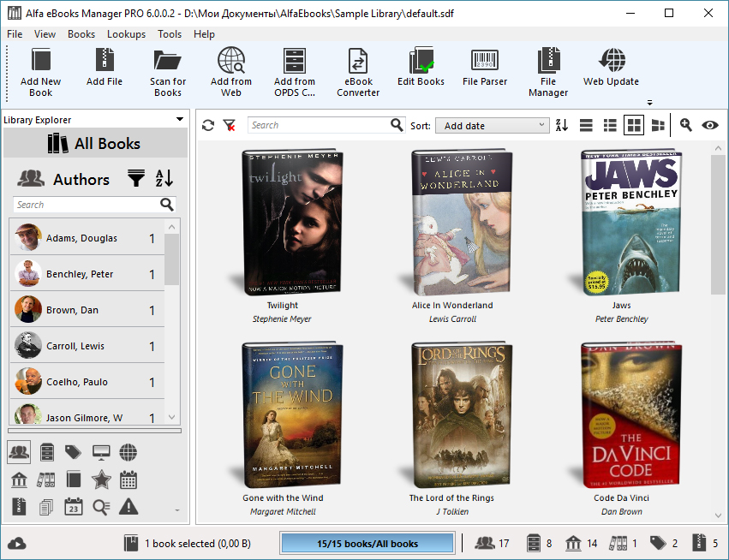
Task: Toggle sort direction A-Z button
Action: (562, 125)
